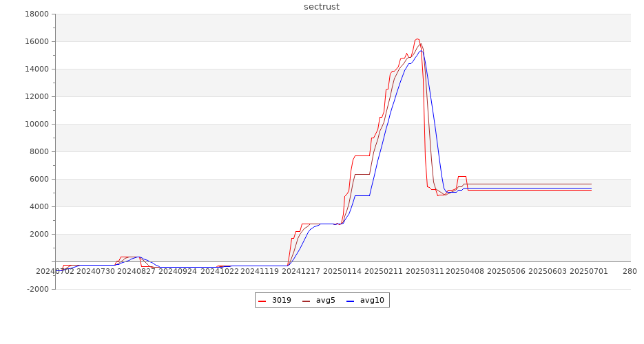This screenshot has width=644, height=344.
Task: Select the 6000 y-axis label
Action: 39,180
